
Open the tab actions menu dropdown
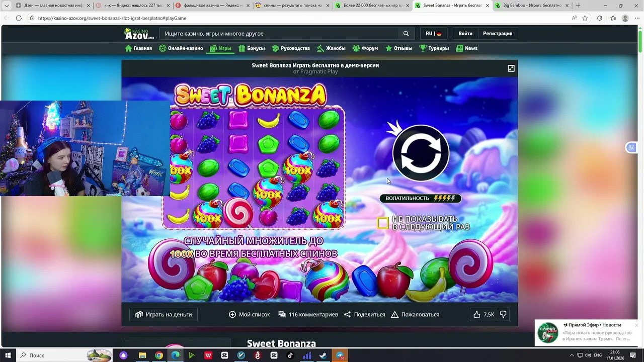(x=6, y=6)
